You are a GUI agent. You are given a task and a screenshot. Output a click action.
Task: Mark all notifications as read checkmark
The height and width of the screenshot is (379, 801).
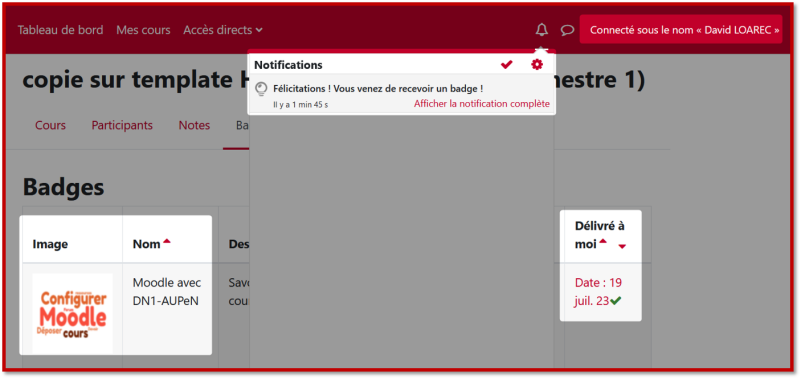[x=506, y=65]
